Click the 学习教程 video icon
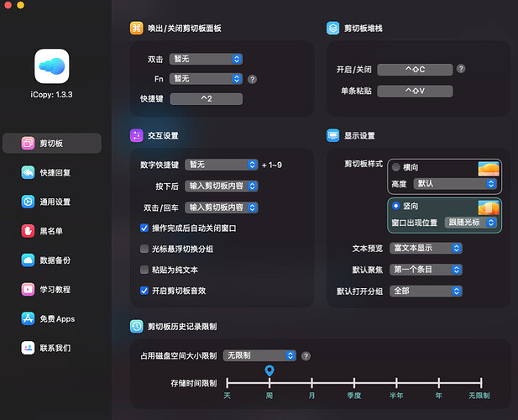Screen dimensions: 518x420 (x=28, y=289)
